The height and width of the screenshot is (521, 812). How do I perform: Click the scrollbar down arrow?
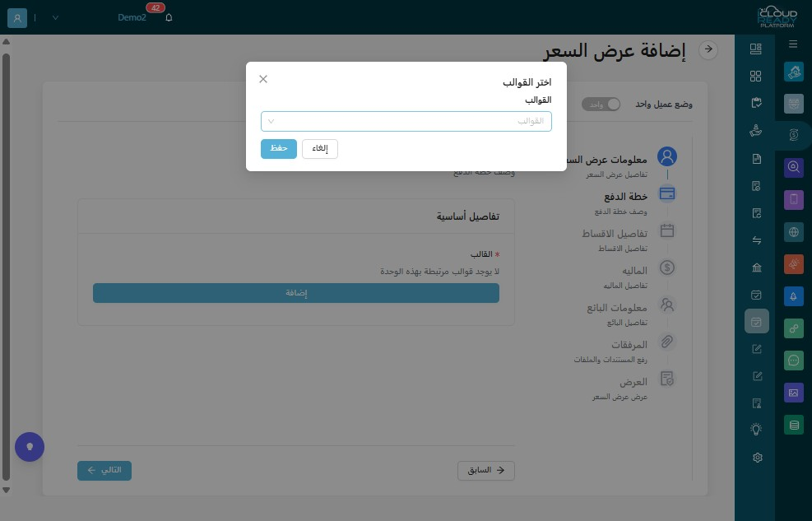[7, 490]
